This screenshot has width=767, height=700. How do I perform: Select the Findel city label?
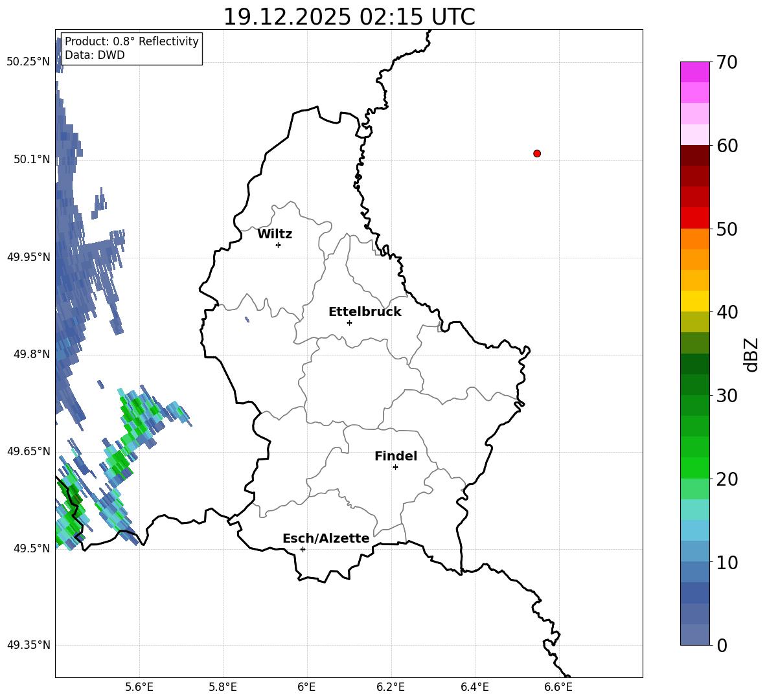tap(396, 456)
